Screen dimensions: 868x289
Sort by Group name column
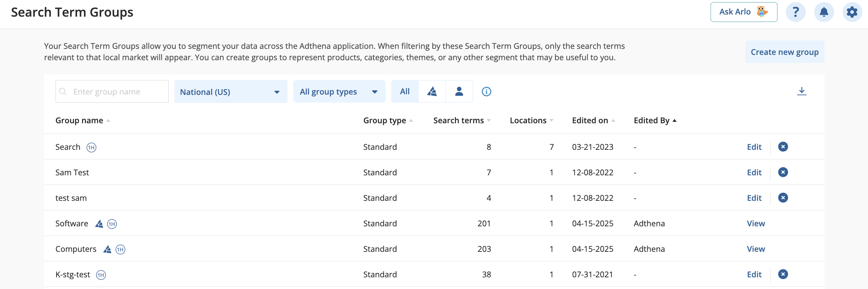coord(82,120)
